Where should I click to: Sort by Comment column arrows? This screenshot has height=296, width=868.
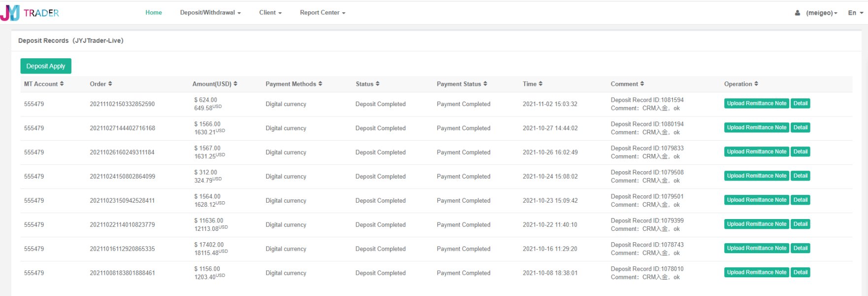pos(642,84)
